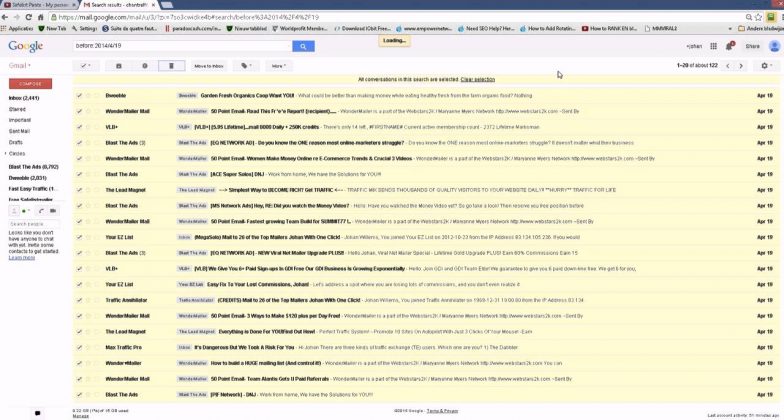The width and height of the screenshot is (784, 420).
Task: Uncheck the Easy Fix To Your Lost Commissions checkbox
Action: [79, 284]
